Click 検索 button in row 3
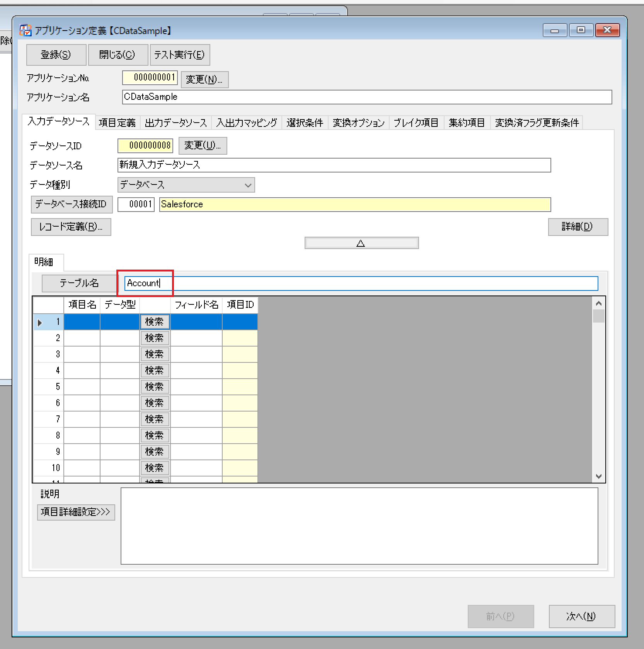The image size is (644, 649). point(155,354)
